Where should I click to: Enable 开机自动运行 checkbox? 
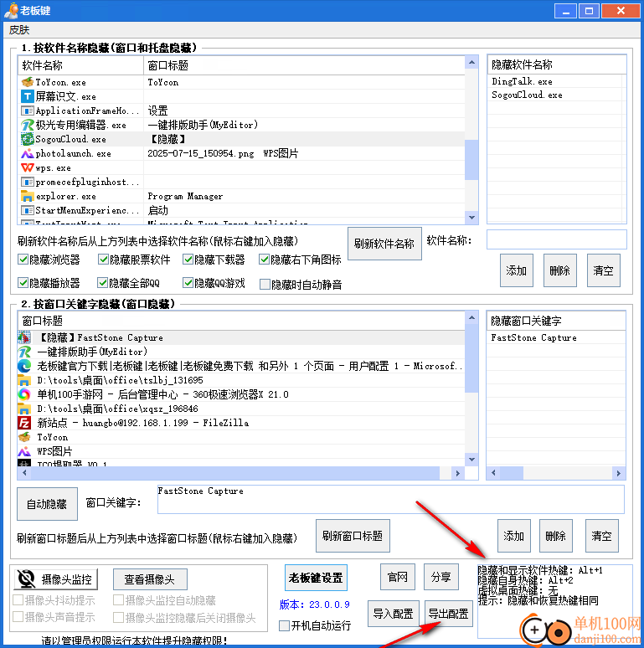[x=284, y=625]
